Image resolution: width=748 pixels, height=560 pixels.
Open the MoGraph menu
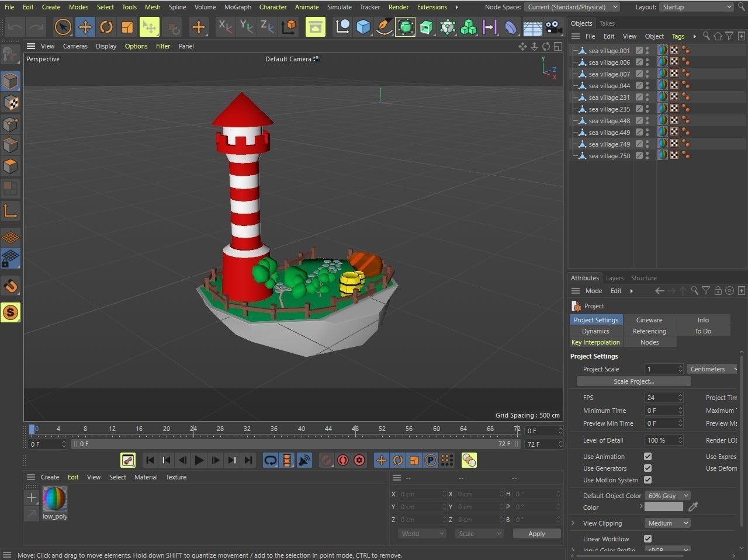pos(238,7)
